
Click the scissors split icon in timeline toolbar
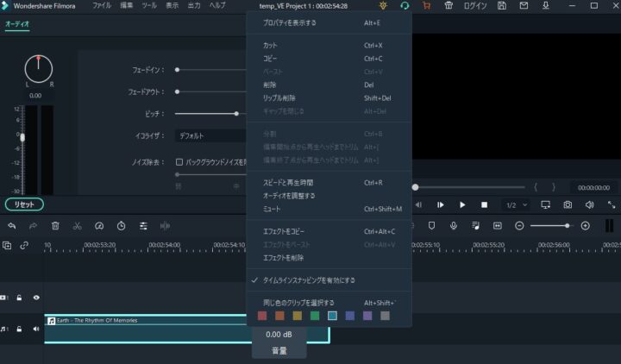pyautogui.click(x=77, y=225)
